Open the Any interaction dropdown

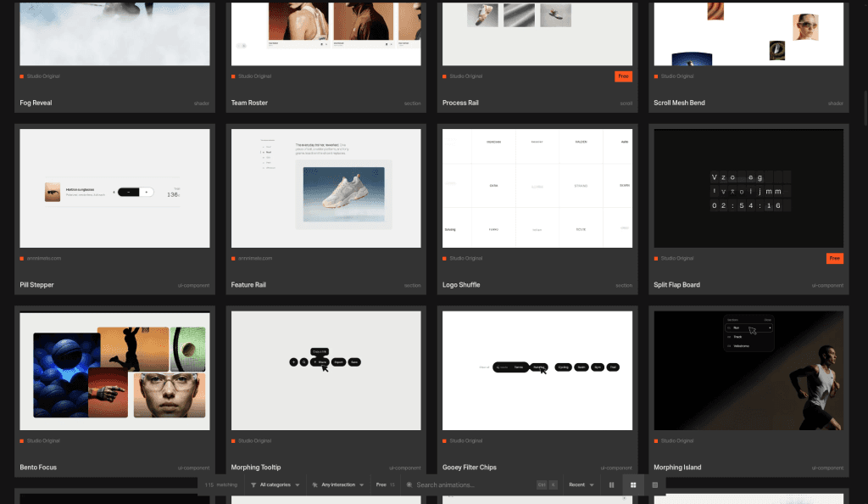coord(337,484)
